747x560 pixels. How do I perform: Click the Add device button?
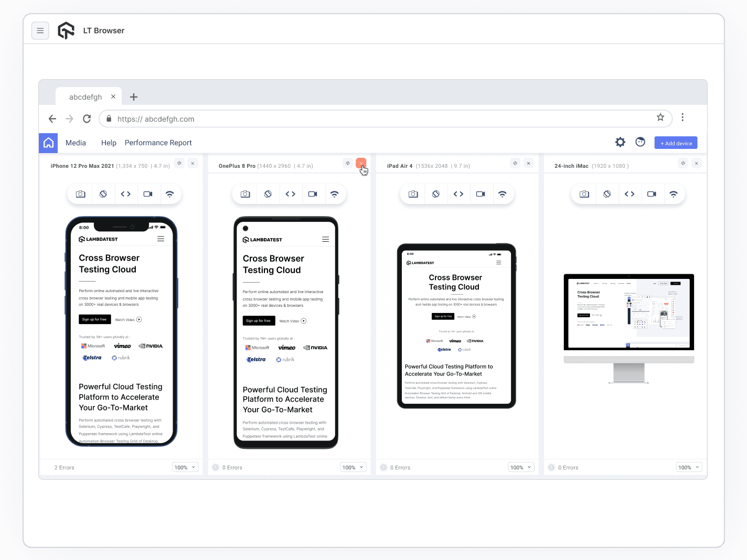pos(676,142)
